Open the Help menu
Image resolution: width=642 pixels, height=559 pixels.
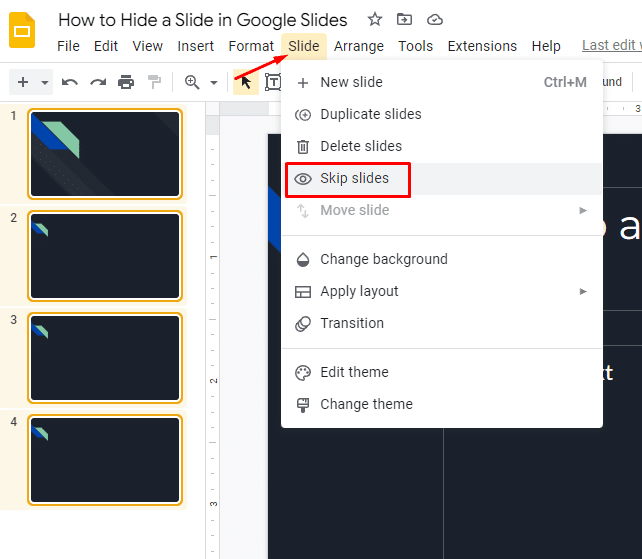point(546,46)
